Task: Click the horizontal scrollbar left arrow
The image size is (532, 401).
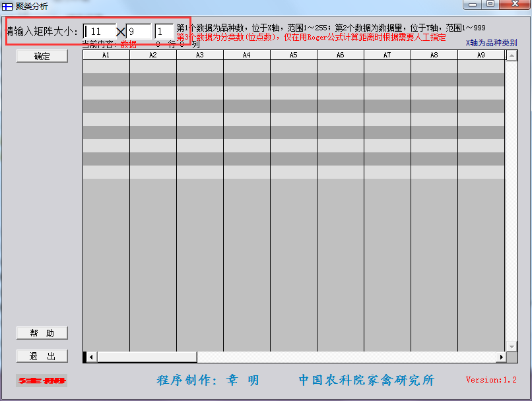Action: tap(91, 357)
